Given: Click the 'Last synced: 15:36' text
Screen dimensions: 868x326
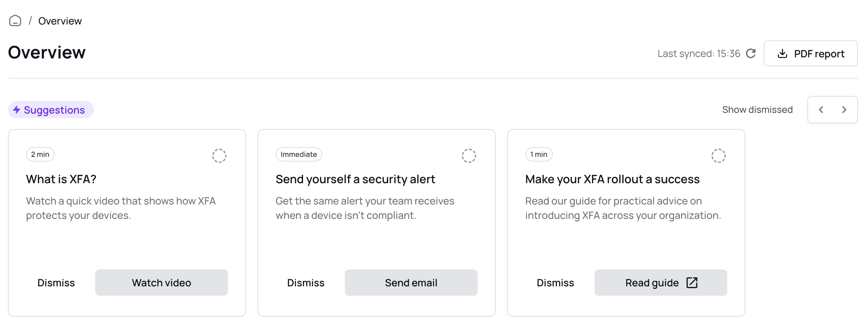Looking at the screenshot, I should pyautogui.click(x=699, y=53).
